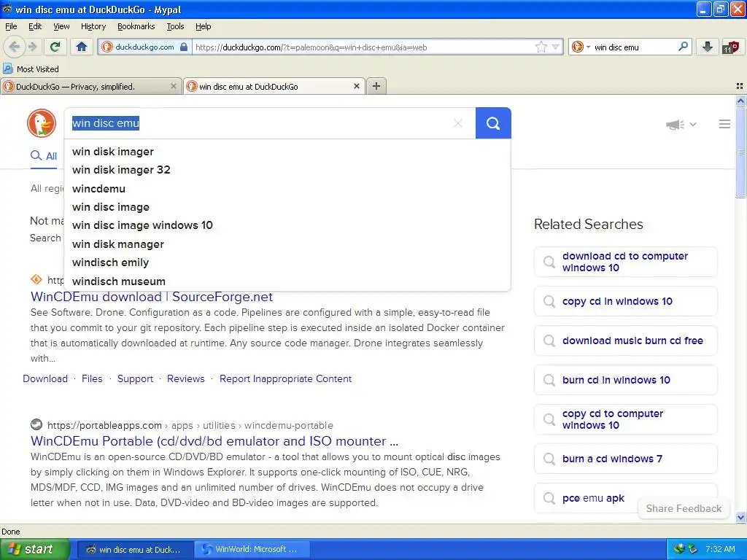Search related 'download cd to computer windows 10'
The width and height of the screenshot is (747, 560).
(625, 262)
